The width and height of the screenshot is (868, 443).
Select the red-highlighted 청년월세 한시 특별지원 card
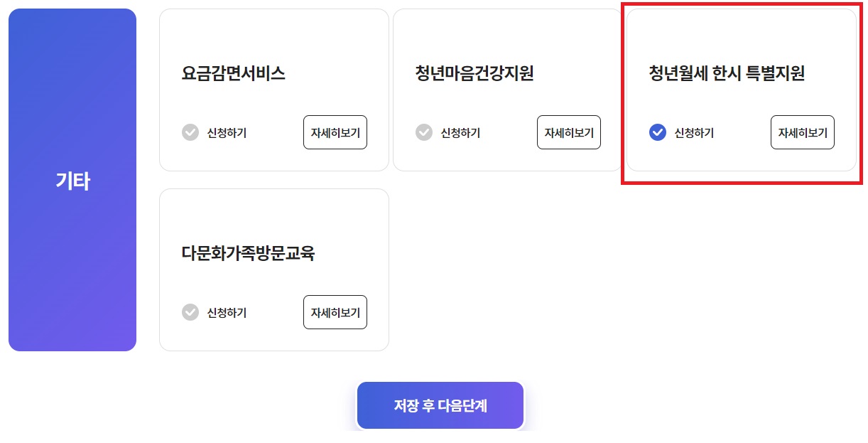pos(741,90)
